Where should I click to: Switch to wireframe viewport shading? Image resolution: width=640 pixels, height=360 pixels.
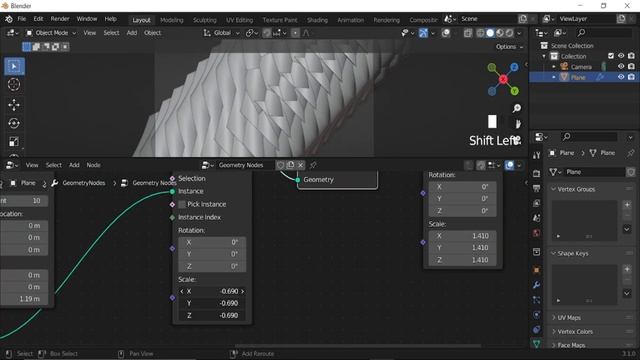[480, 33]
